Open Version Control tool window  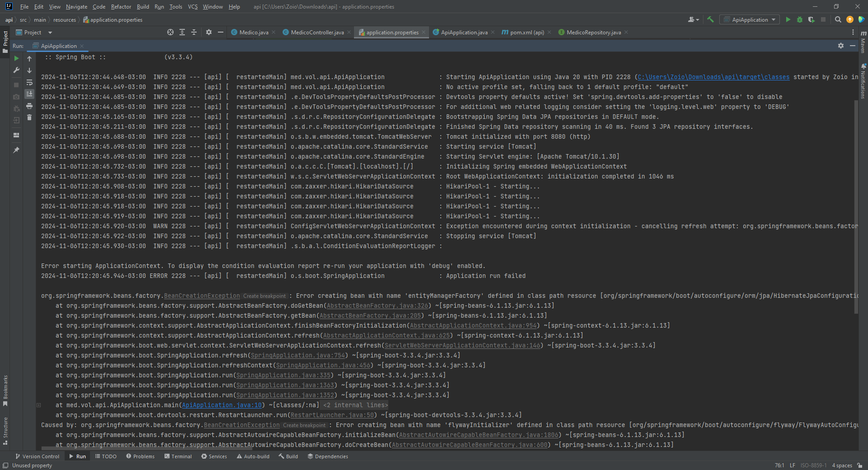coord(37,456)
